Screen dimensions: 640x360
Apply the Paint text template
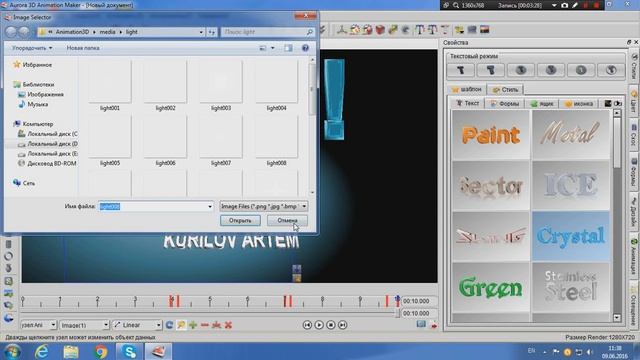pos(491,135)
